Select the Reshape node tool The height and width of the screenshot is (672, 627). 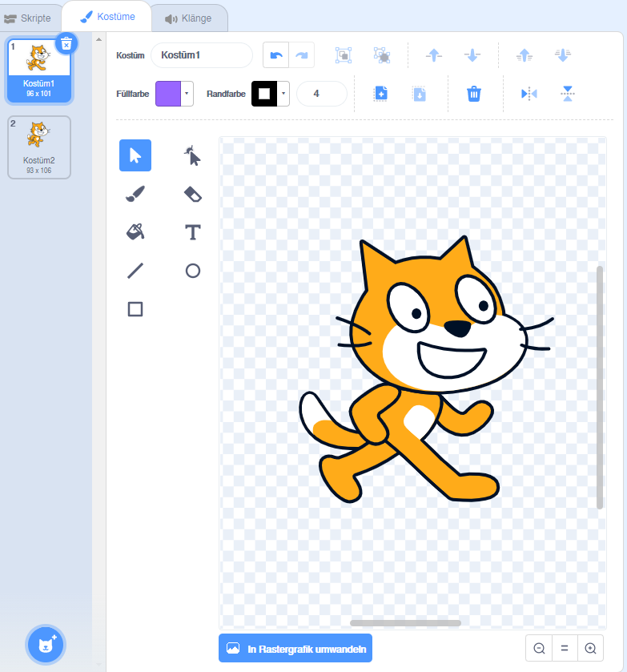192,155
